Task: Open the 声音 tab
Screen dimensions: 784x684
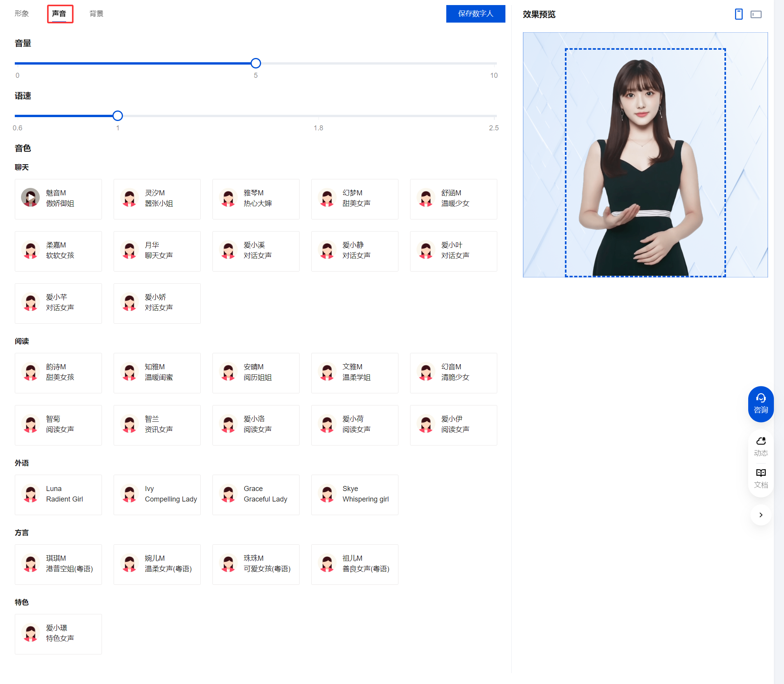Action: coord(60,14)
